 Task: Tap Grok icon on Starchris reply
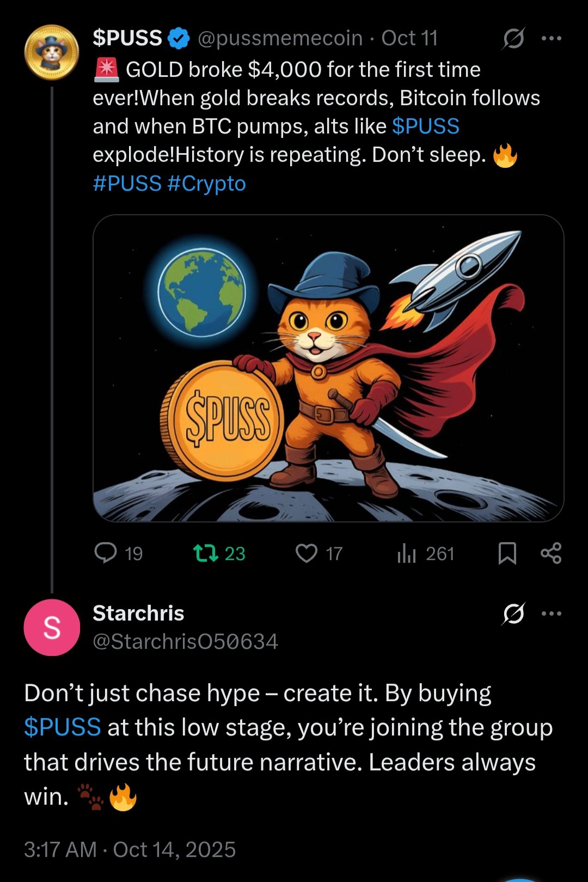tap(513, 613)
